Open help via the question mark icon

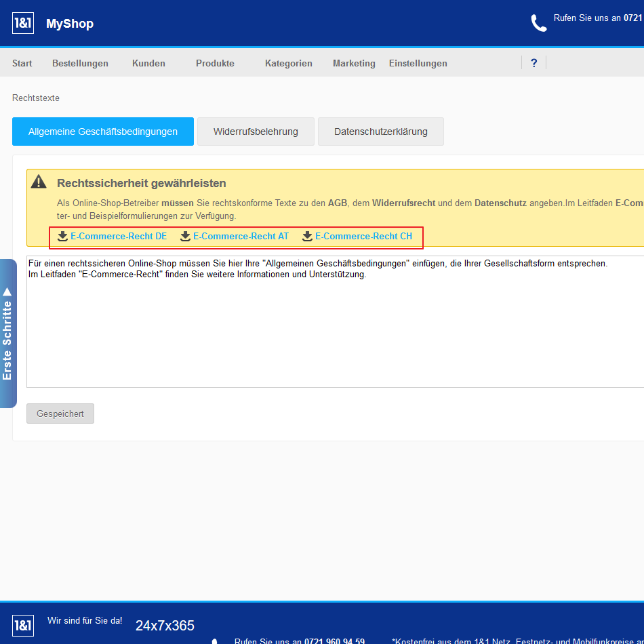(x=534, y=63)
